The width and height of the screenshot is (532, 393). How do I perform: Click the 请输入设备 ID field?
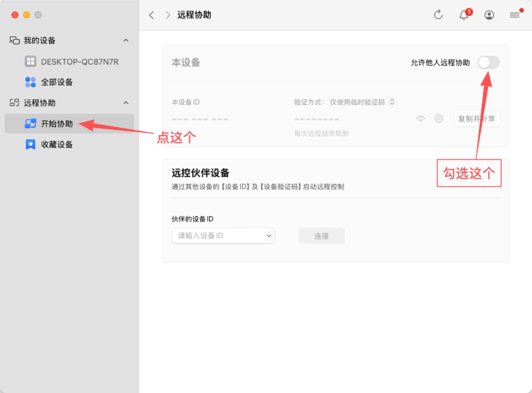[223, 236]
